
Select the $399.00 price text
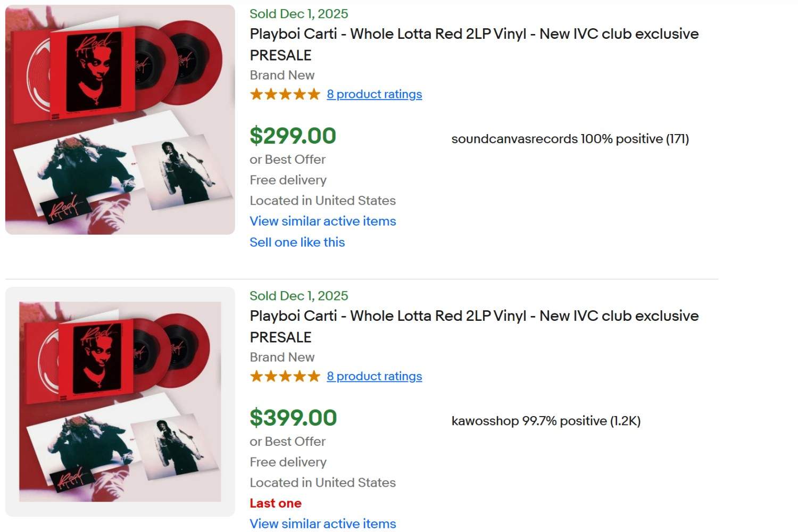click(x=293, y=418)
